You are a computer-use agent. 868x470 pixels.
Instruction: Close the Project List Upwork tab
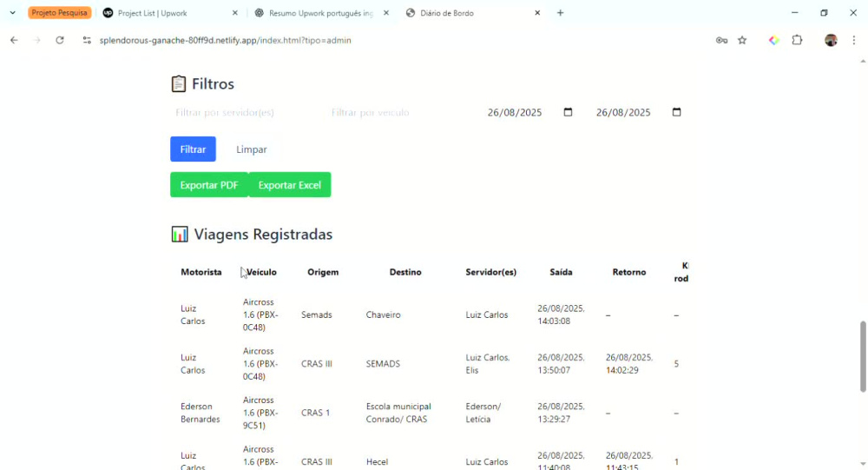234,13
